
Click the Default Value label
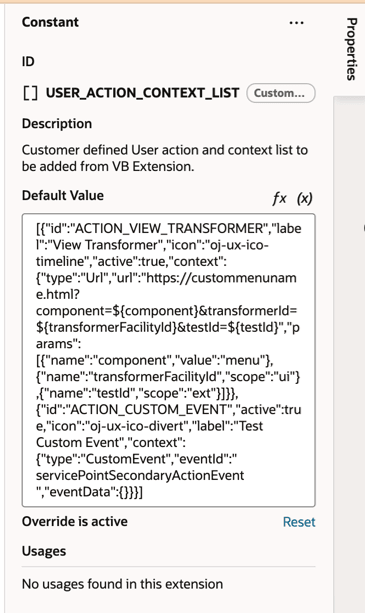pos(63,195)
